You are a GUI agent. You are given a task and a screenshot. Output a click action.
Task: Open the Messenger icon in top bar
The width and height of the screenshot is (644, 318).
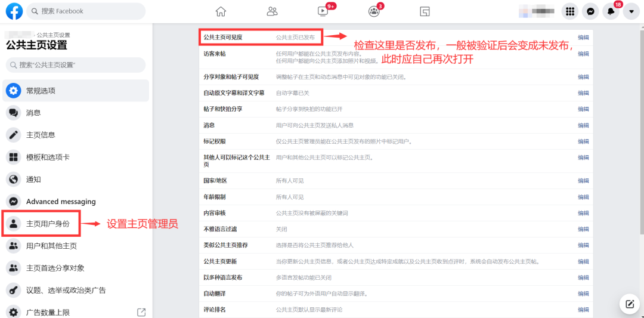590,11
